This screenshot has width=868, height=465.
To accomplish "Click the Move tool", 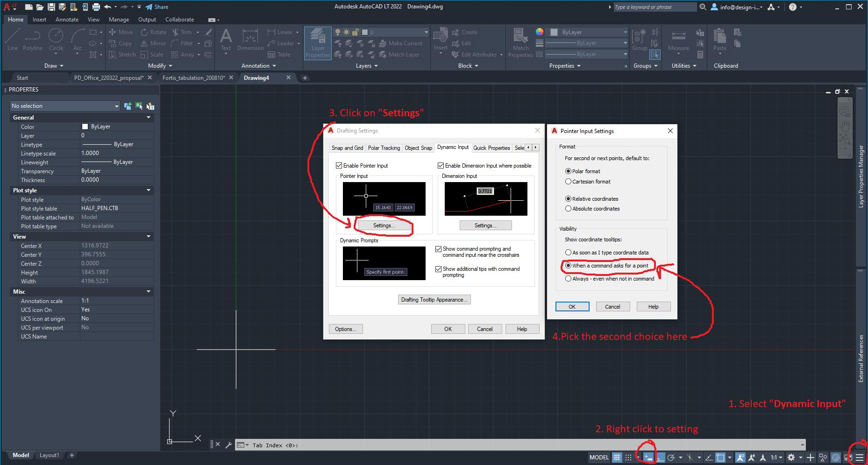I will pyautogui.click(x=121, y=32).
